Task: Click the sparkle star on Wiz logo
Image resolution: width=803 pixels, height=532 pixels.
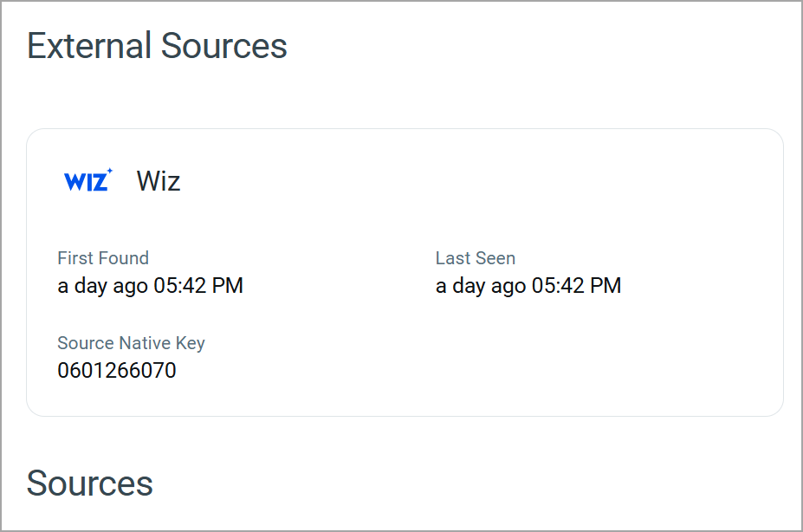Action: pos(109,172)
